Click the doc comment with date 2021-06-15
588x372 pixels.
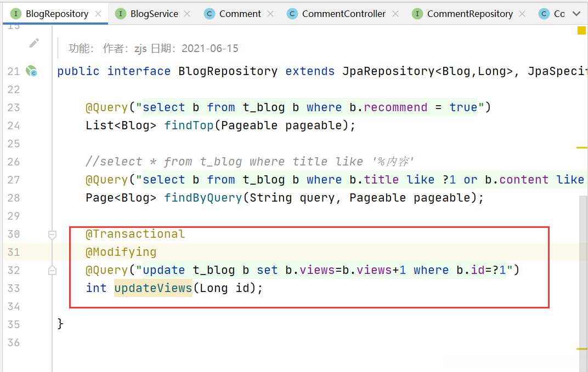(153, 48)
